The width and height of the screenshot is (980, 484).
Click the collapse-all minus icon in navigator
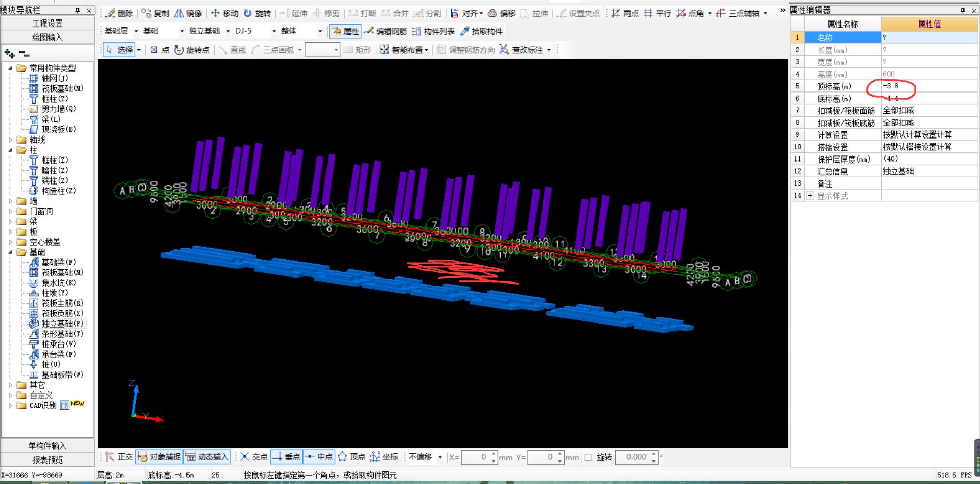coord(24,53)
